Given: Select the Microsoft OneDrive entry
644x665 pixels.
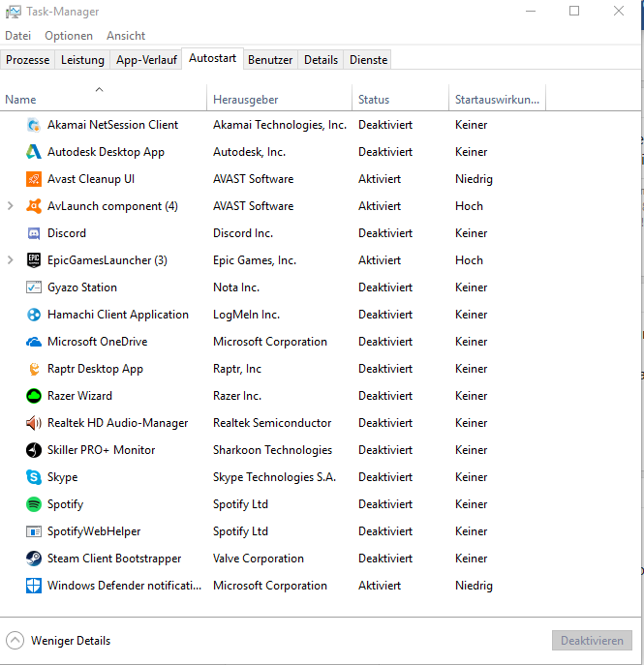Looking at the screenshot, I should (97, 342).
